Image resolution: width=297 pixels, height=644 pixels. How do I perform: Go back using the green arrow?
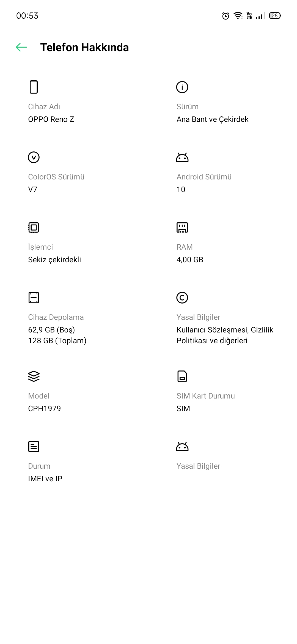tap(21, 47)
